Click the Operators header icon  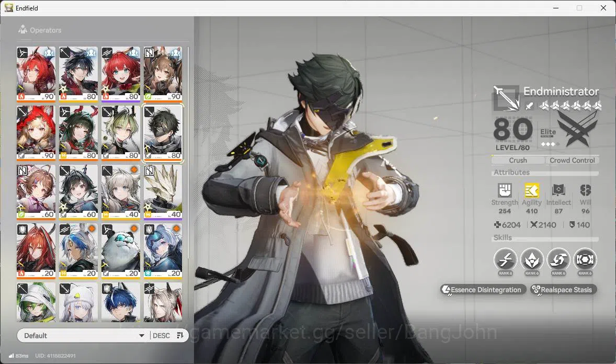(22, 29)
